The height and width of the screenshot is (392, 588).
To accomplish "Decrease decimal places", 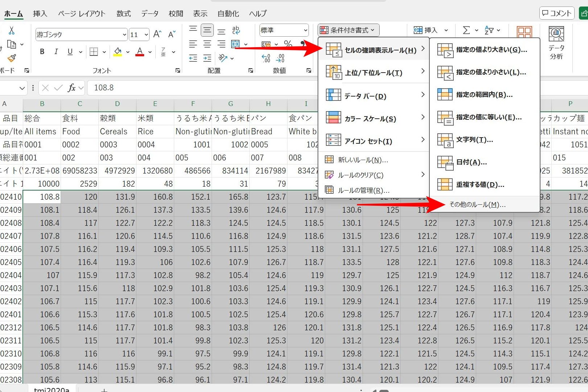I will [x=280, y=58].
